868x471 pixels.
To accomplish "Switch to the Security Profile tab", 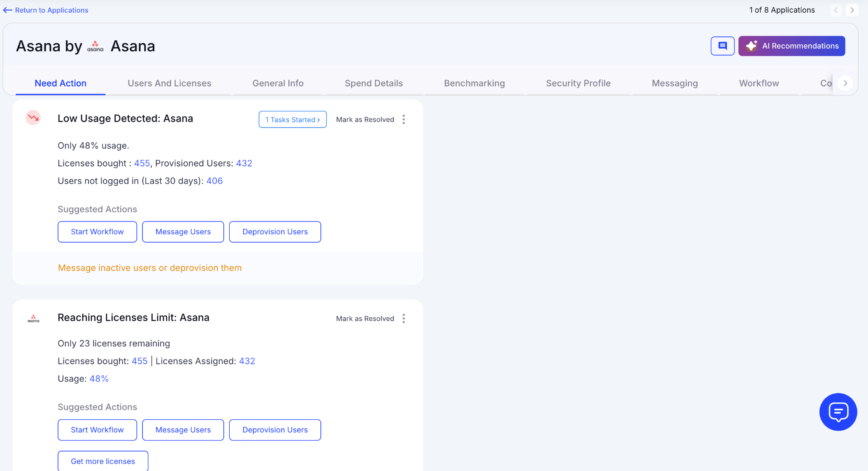I will coord(578,83).
